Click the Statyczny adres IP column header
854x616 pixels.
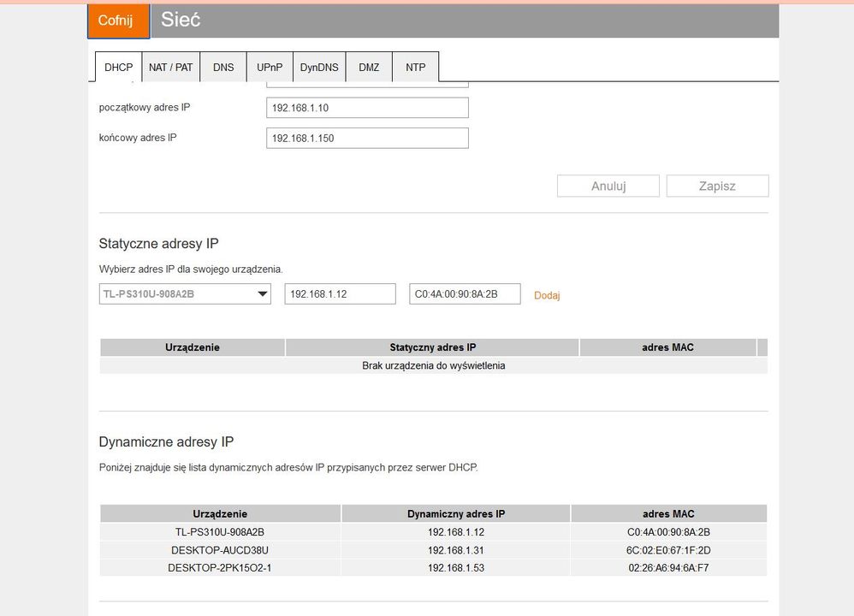(432, 347)
